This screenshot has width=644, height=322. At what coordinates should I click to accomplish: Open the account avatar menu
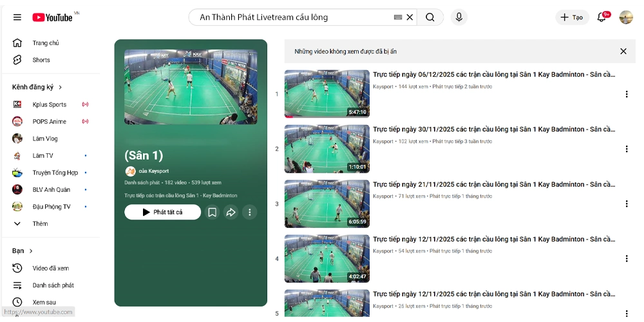coord(626,17)
